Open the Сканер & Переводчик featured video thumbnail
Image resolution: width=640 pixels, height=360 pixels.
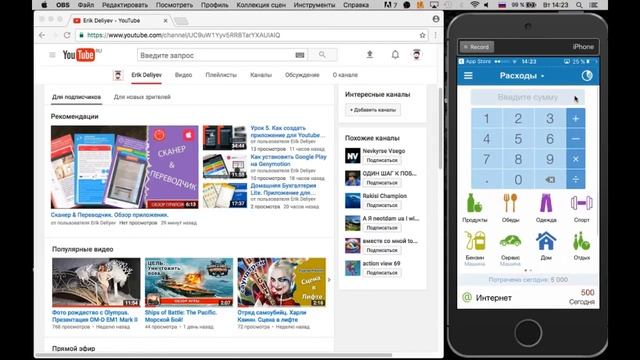pyautogui.click(x=124, y=167)
